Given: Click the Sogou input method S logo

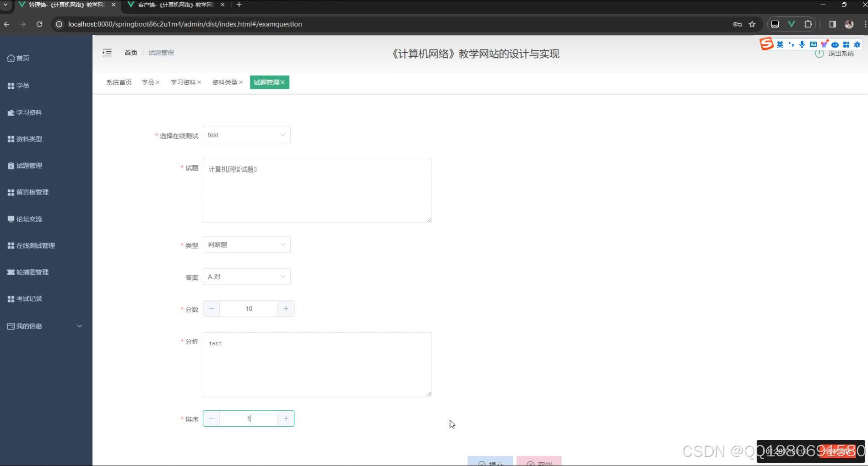Looking at the screenshot, I should click(766, 44).
